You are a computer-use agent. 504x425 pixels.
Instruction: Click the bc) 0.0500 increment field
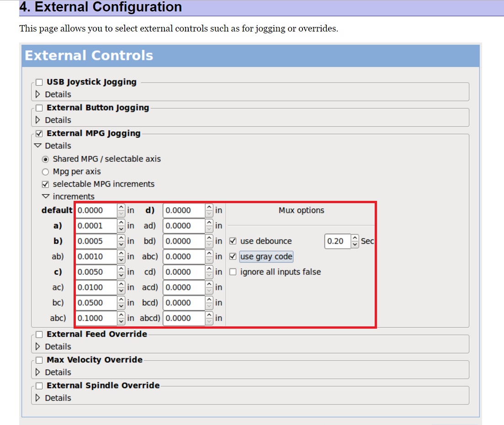[x=96, y=303]
